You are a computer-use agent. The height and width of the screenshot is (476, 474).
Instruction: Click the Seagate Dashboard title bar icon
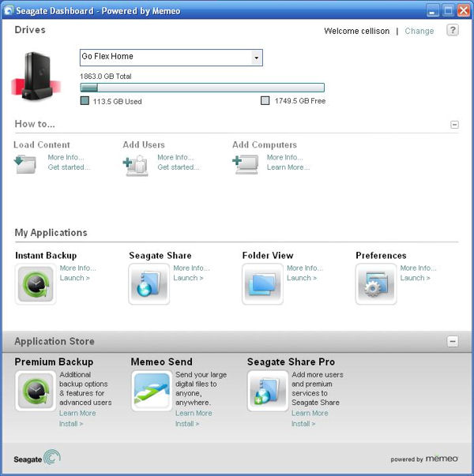[9, 11]
